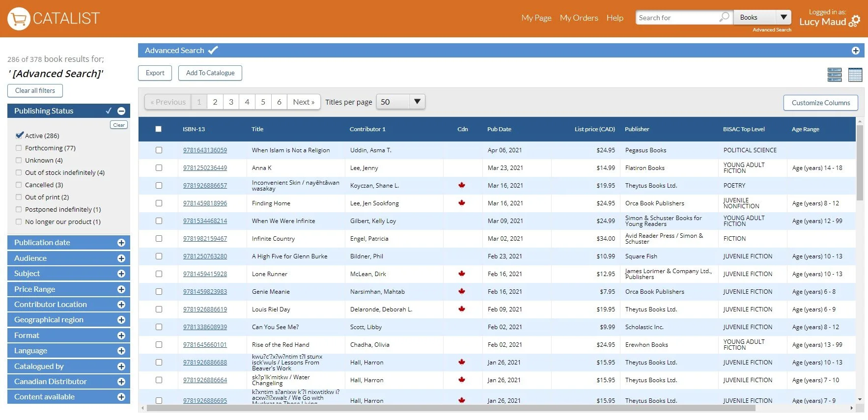Click the Publishing Status checkmark icon
This screenshot has height=420, width=868.
pos(109,111)
